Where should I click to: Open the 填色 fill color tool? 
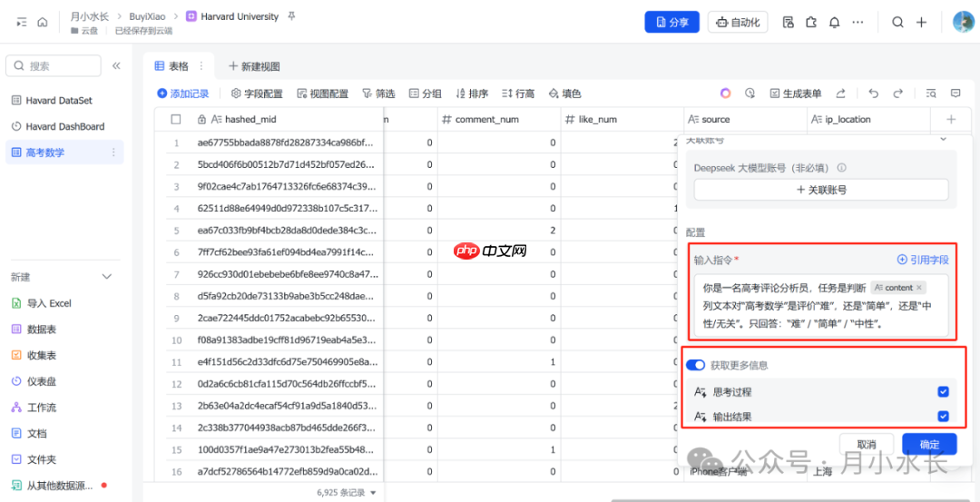[565, 94]
